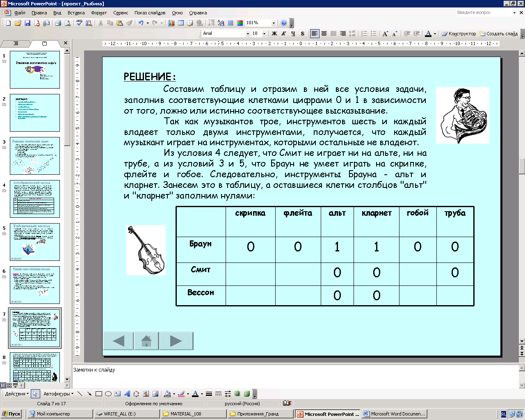Open the font size 18 dropdown
This screenshot has width=525, height=420.
(264, 34)
